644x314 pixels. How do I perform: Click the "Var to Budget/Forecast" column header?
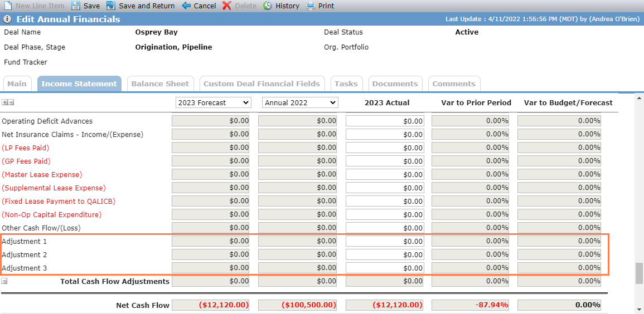click(568, 103)
